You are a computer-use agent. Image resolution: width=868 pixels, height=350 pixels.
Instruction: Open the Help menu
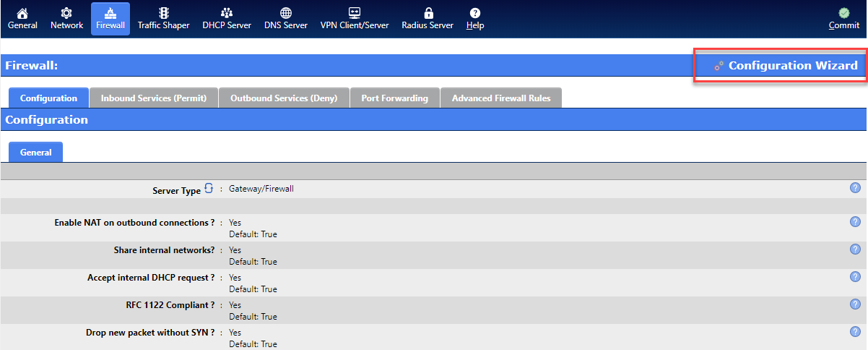tap(475, 19)
